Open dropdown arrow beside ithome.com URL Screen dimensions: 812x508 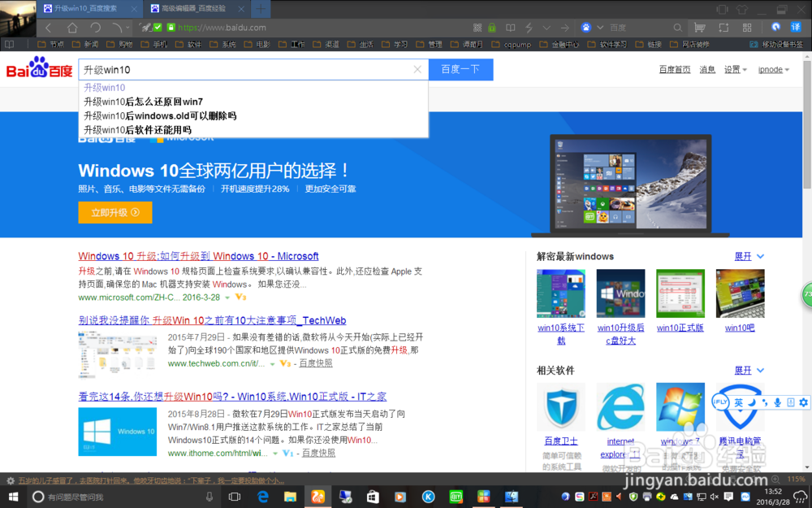[x=275, y=454]
